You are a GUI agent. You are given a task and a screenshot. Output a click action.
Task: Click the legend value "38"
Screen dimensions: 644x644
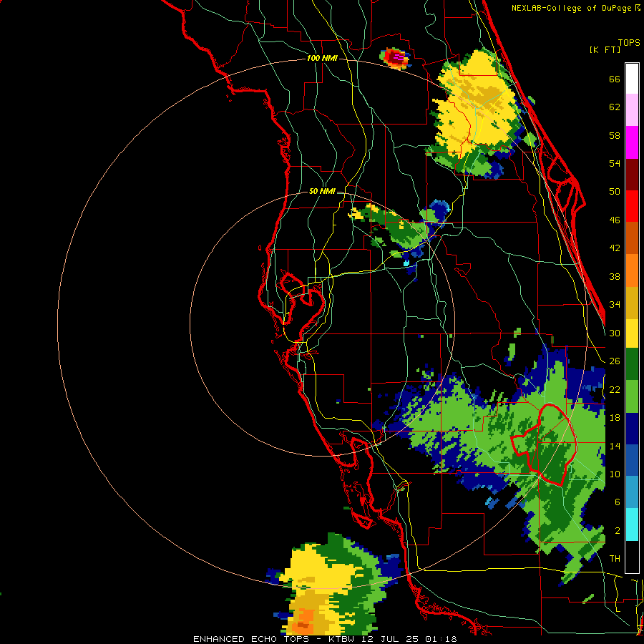[x=615, y=276]
